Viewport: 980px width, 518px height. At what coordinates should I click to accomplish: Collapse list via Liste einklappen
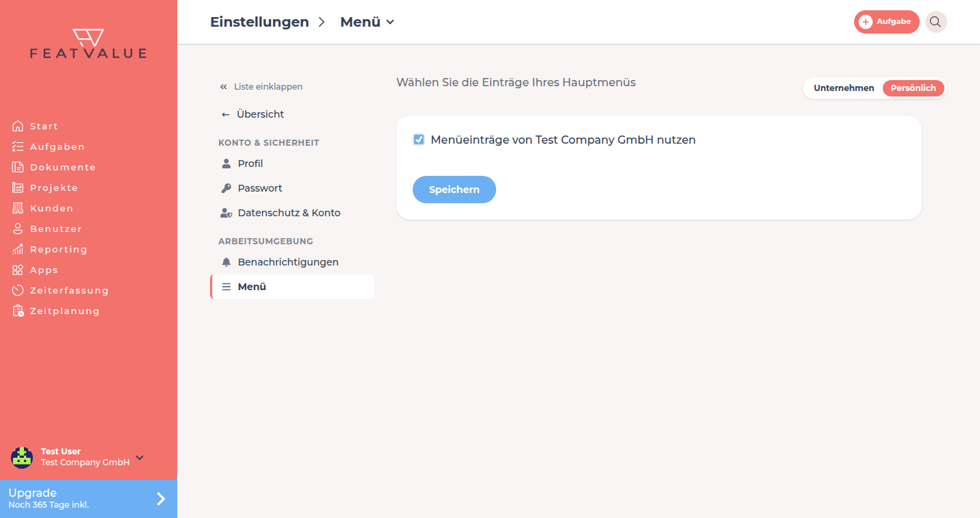(x=261, y=87)
